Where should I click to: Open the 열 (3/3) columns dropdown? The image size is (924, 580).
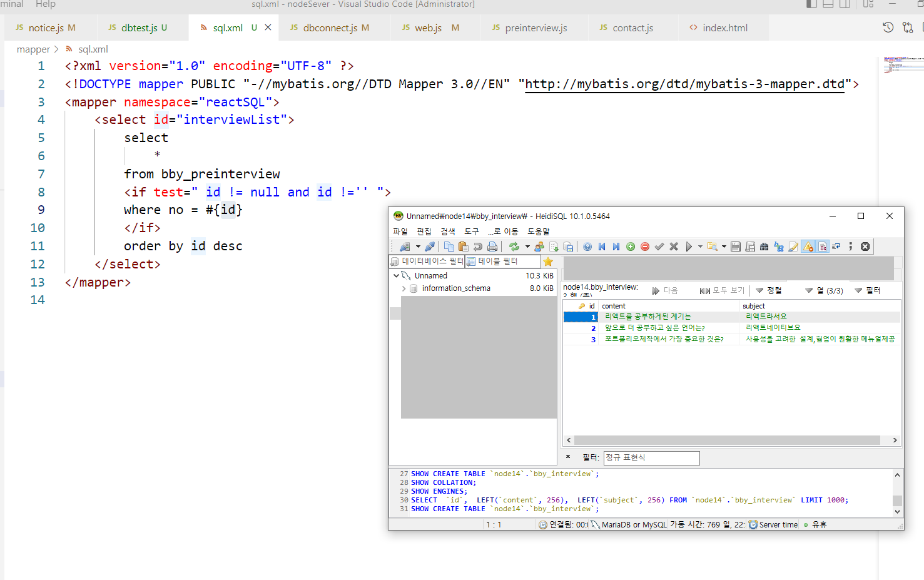click(x=824, y=290)
